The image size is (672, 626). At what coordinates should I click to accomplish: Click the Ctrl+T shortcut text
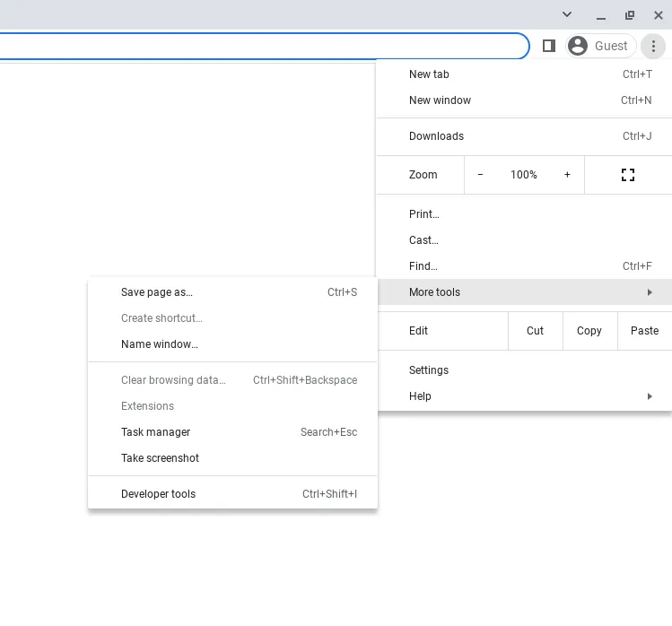pos(637,74)
